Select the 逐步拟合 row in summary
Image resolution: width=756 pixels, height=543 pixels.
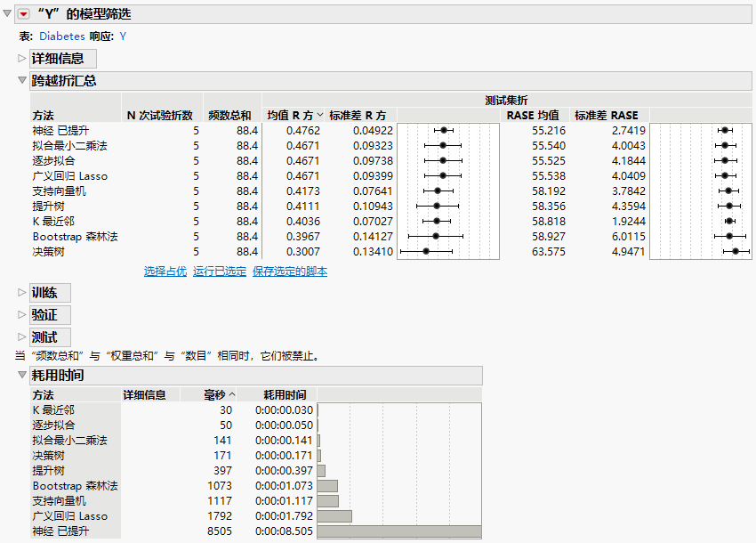(x=53, y=160)
